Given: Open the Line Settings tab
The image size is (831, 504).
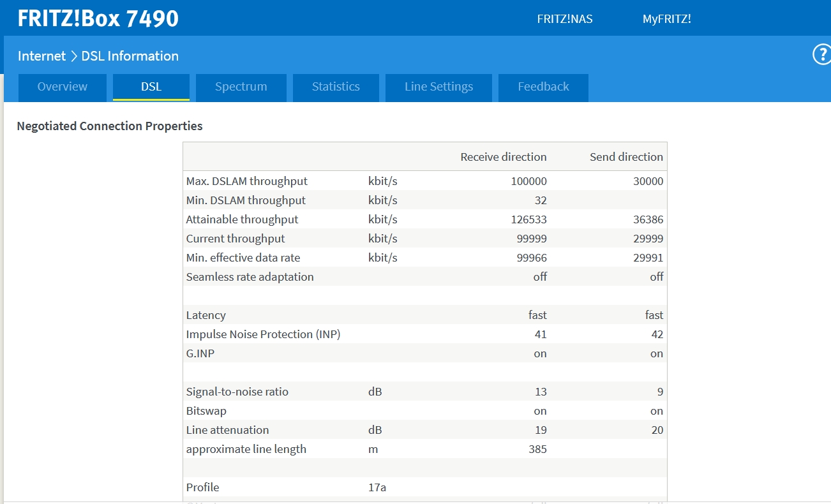Looking at the screenshot, I should click(x=438, y=87).
